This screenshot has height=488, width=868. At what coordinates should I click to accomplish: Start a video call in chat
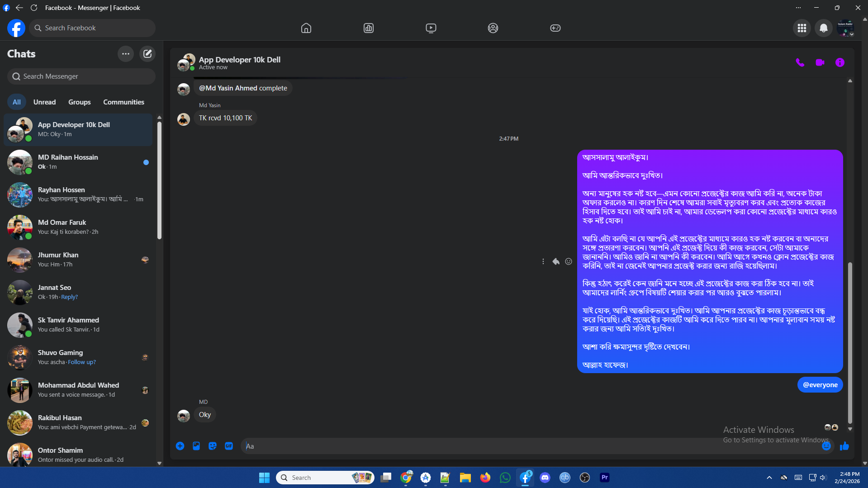point(820,63)
